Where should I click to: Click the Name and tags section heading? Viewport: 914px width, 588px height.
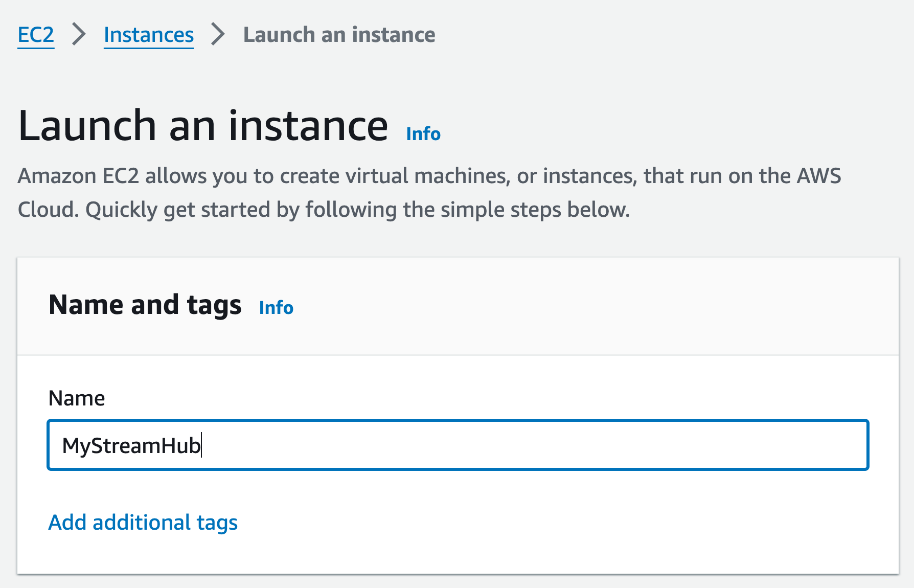click(x=145, y=305)
